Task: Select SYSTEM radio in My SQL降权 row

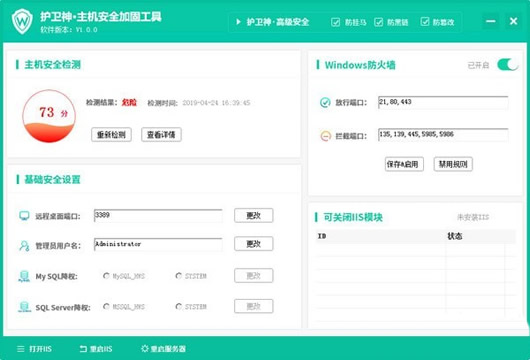Action: [178, 276]
